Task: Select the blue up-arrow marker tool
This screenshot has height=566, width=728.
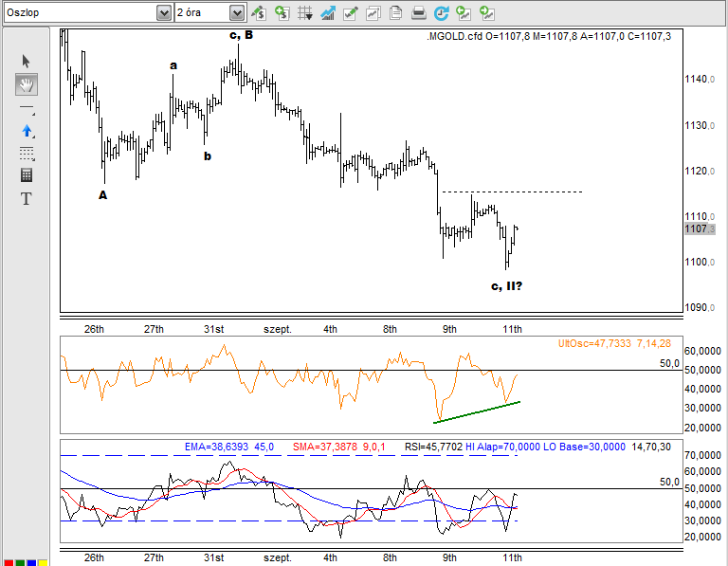Action: pyautogui.click(x=27, y=132)
